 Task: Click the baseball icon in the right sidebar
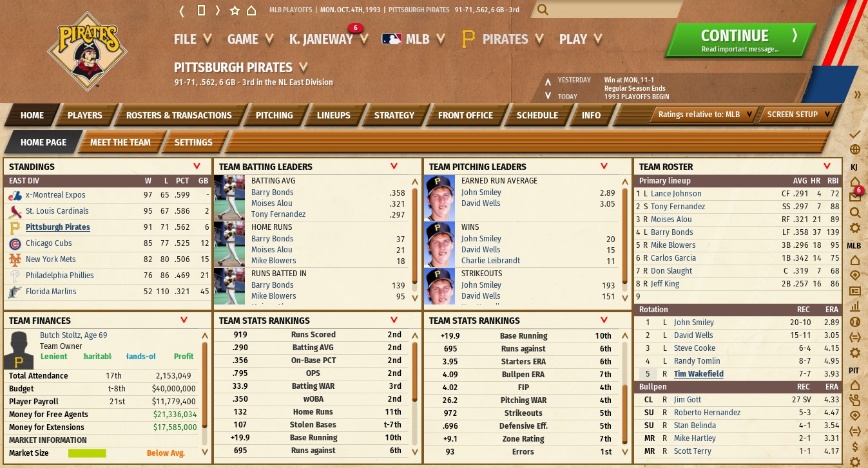[854, 322]
